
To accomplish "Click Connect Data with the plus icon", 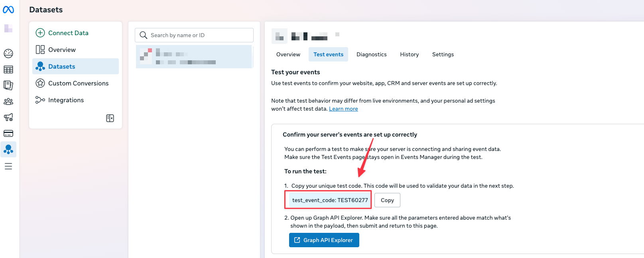I will click(x=62, y=33).
